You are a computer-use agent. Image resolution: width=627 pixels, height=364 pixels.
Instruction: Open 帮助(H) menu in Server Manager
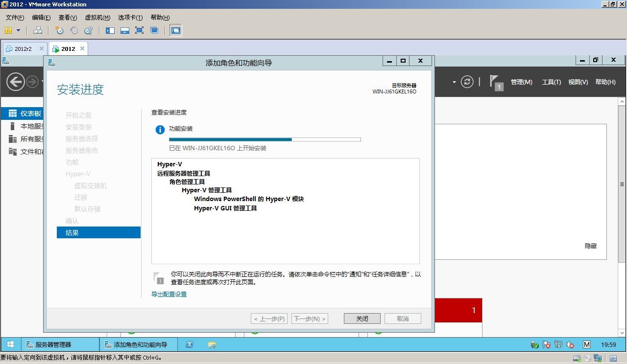[605, 82]
